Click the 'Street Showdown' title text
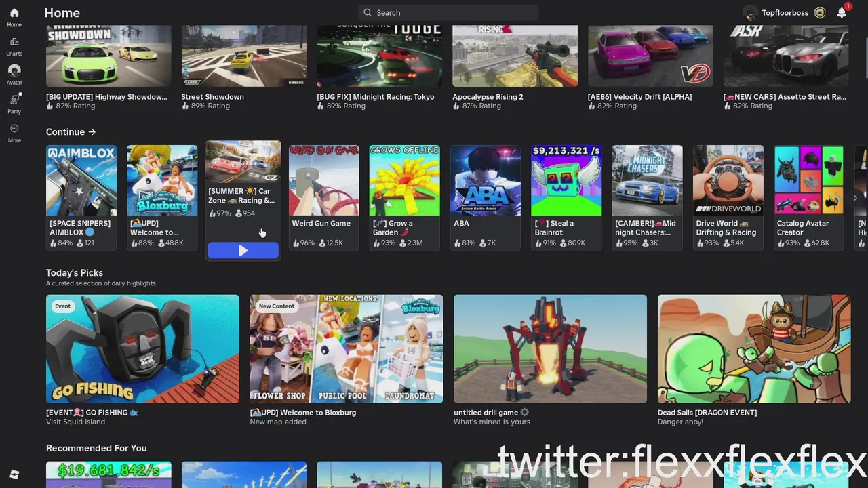 [212, 97]
